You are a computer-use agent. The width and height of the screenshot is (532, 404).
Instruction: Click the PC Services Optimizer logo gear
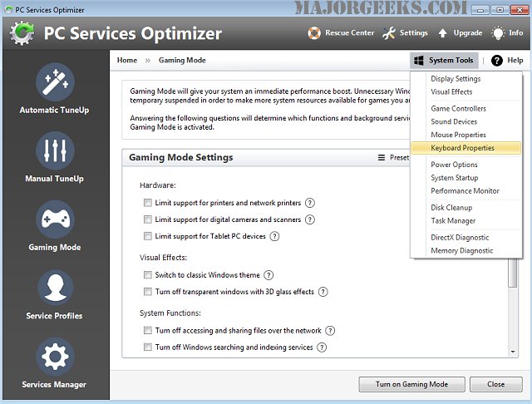22,33
